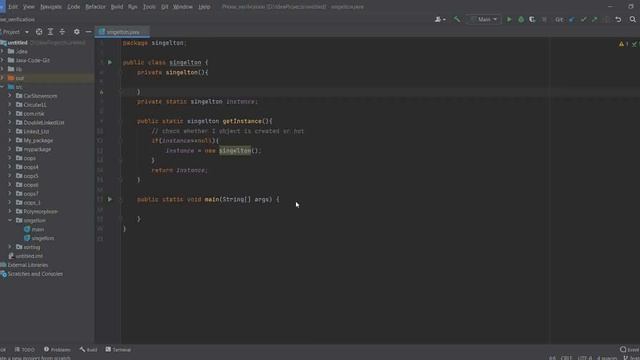Collapse the singelton package
Viewport: 640px width, 360px height.
coord(10,220)
